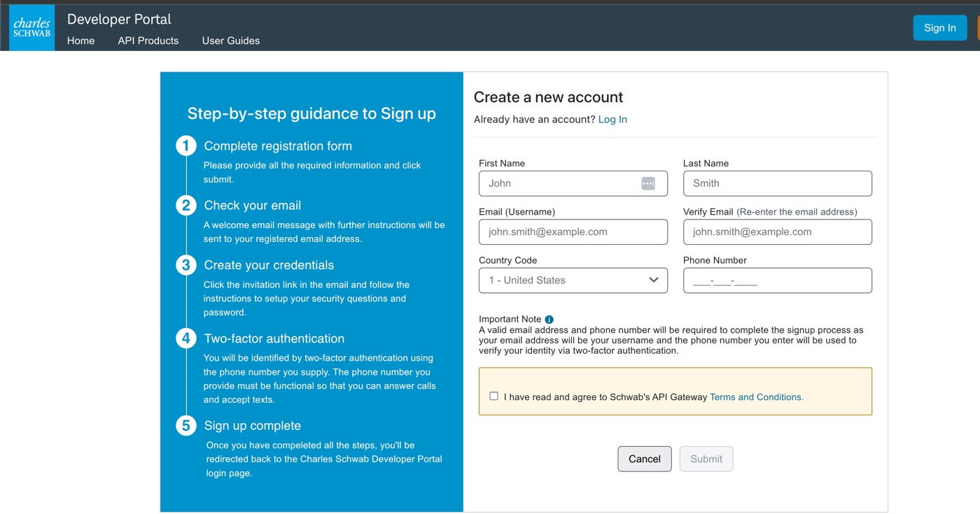Click the Cancel button

coord(645,459)
